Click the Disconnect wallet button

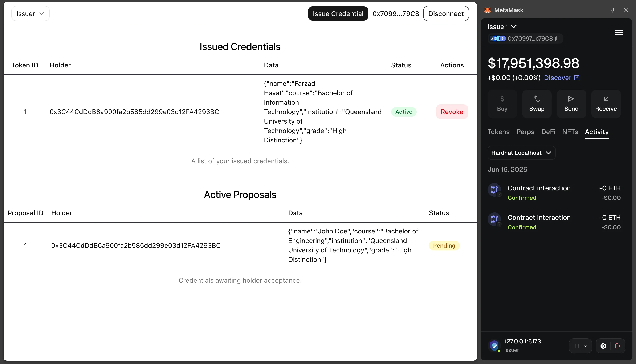[446, 13]
